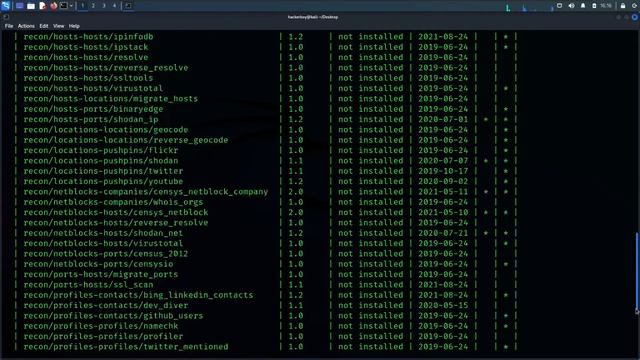Click recon/profiles-contacts/bing_linkedin_contacts module name

(x=138, y=295)
